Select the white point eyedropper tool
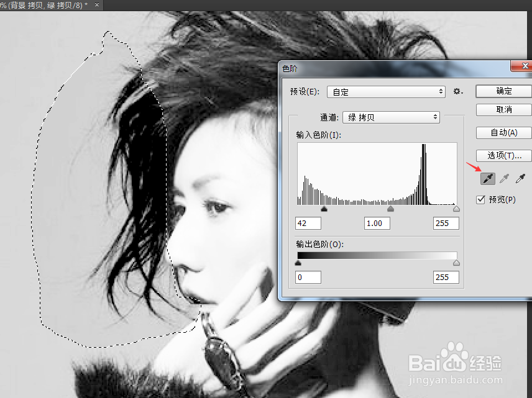Screen dimensions: 532x398 pyautogui.click(x=520, y=178)
